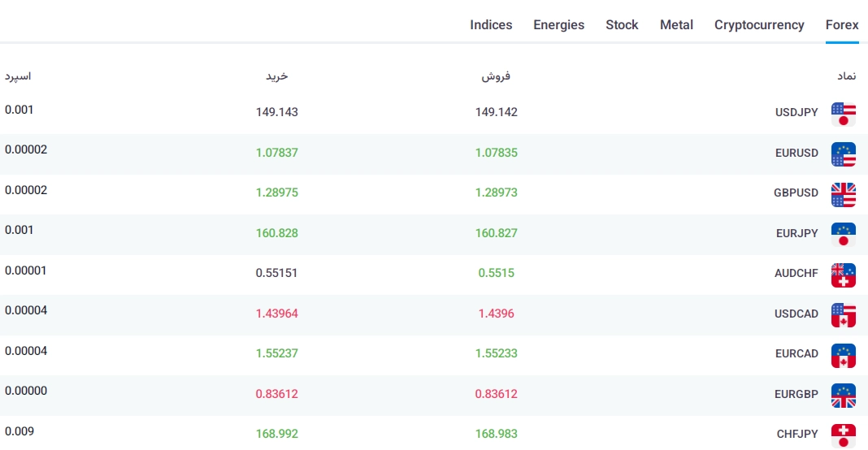Click the USDJPY symbol name
The image size is (868, 450).
pyautogui.click(x=796, y=112)
